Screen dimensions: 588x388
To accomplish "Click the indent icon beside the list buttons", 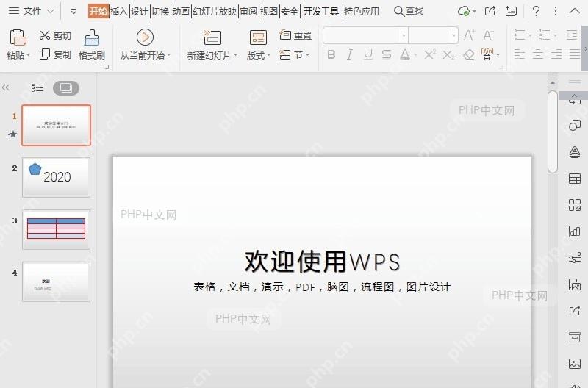I will [572, 35].
